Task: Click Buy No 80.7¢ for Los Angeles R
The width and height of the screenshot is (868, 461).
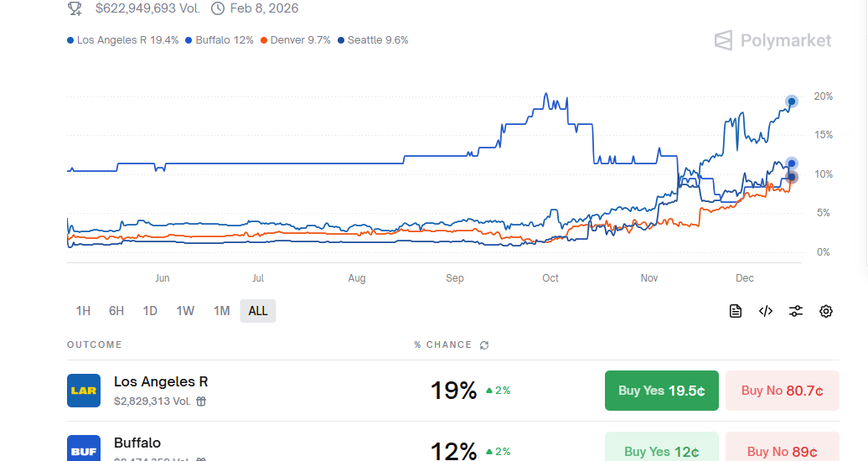Action: [x=782, y=391]
